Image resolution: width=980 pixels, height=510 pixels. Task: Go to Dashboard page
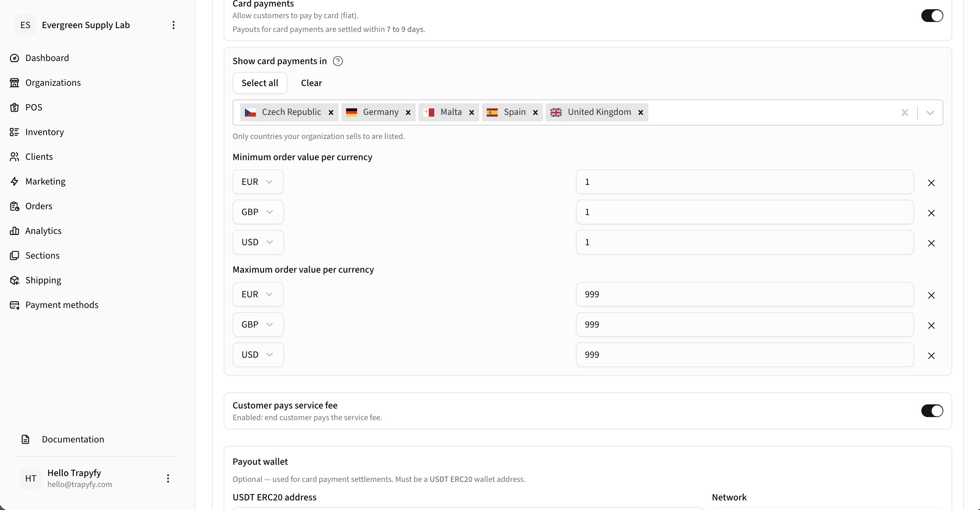coord(47,58)
